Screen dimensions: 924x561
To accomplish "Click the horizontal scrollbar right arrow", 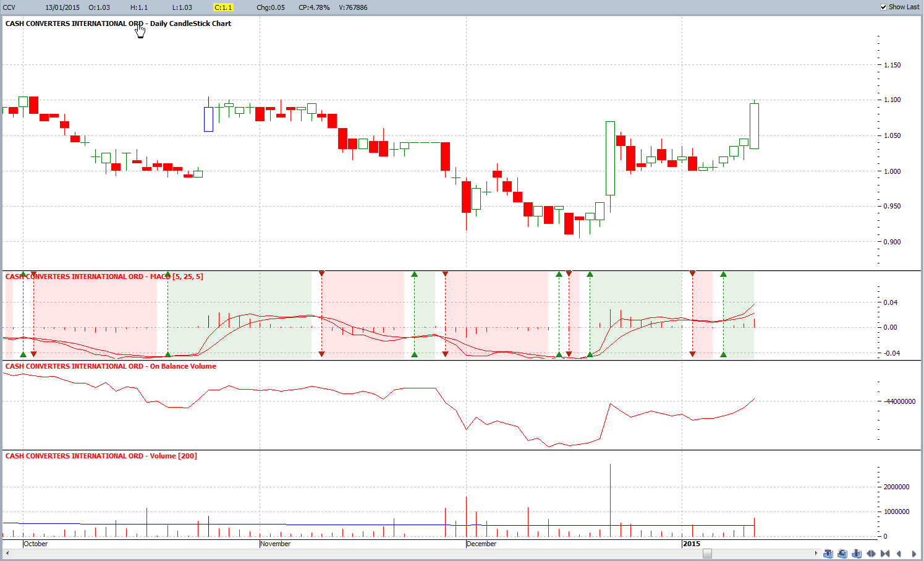I will point(816,554).
